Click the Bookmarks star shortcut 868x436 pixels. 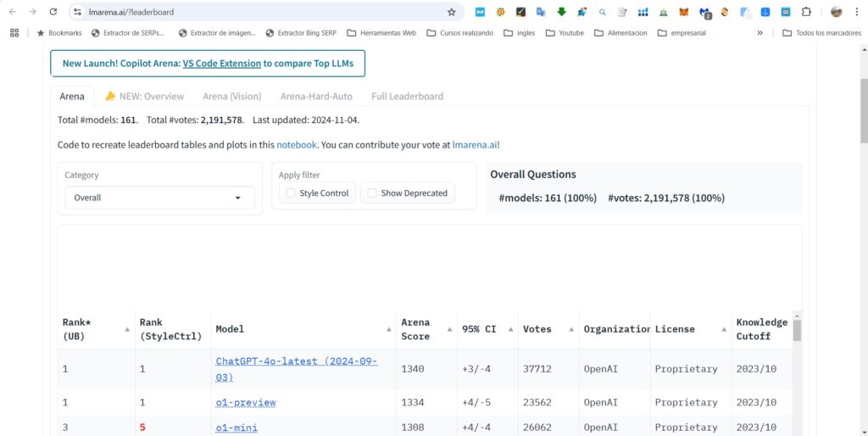point(58,33)
